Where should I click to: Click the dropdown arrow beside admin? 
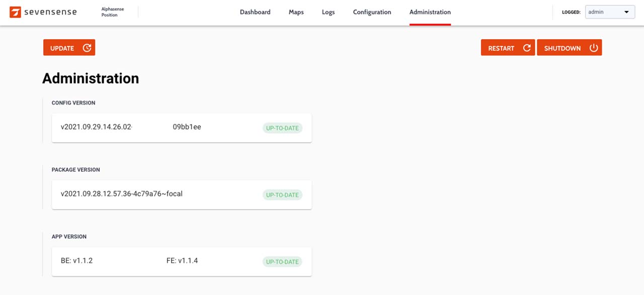tap(627, 12)
